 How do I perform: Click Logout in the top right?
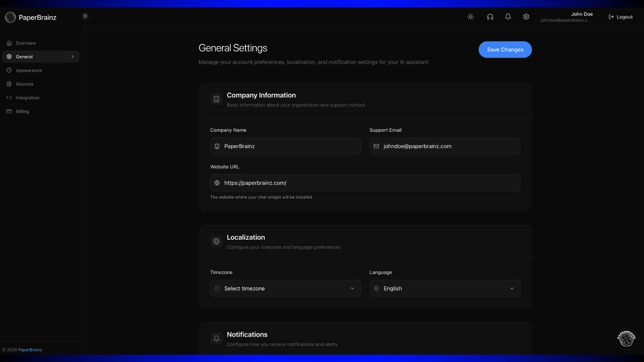coord(621,17)
